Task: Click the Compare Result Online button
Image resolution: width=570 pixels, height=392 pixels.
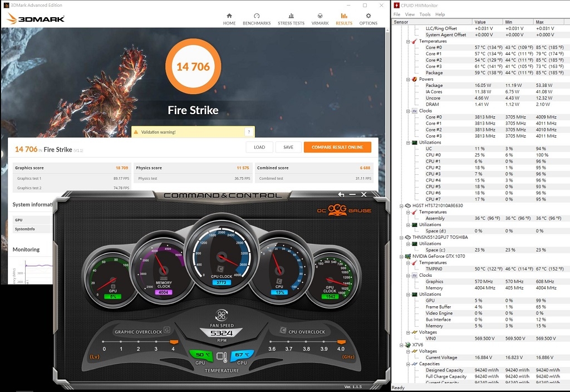Action: click(337, 147)
